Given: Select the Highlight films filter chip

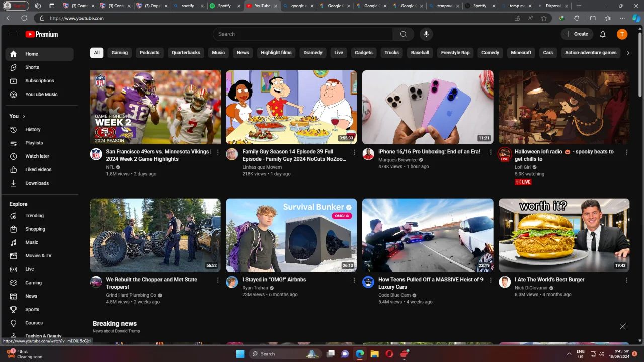Looking at the screenshot, I should tap(276, 53).
